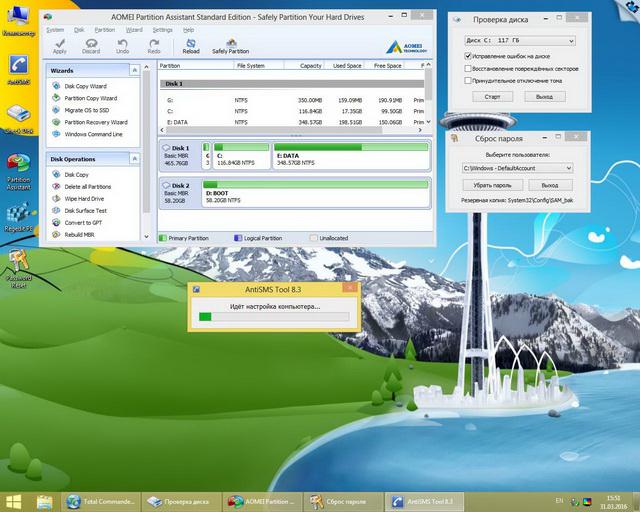Open the Partition Recovery Wizard
This screenshot has width=640, height=512.
(96, 122)
